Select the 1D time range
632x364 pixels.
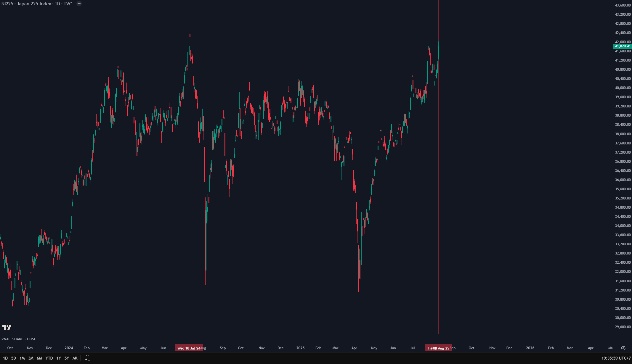[x=5, y=358]
